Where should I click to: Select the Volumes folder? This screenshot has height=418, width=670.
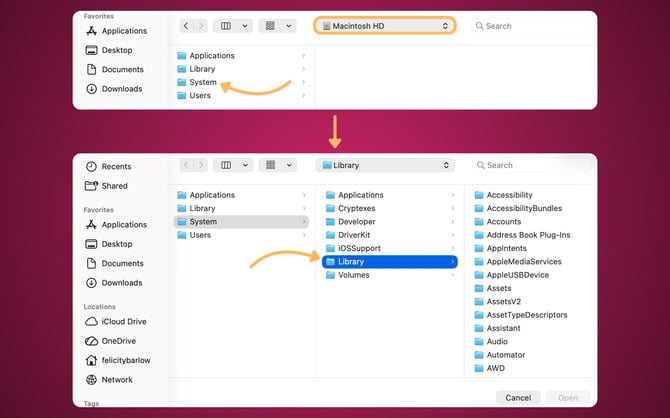click(x=347, y=275)
